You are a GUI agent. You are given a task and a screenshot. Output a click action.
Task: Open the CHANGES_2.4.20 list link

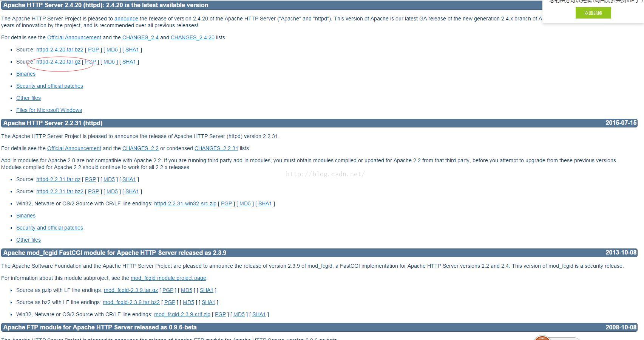pyautogui.click(x=192, y=37)
